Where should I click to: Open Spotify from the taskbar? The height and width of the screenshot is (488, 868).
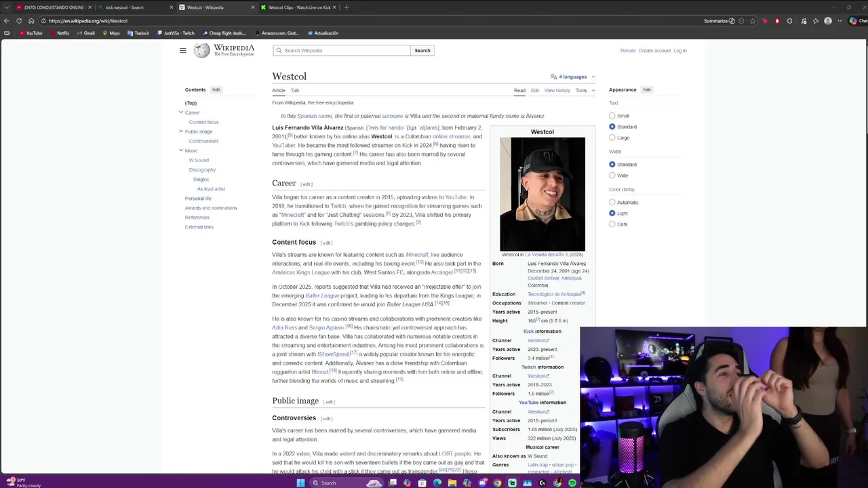coord(572,483)
